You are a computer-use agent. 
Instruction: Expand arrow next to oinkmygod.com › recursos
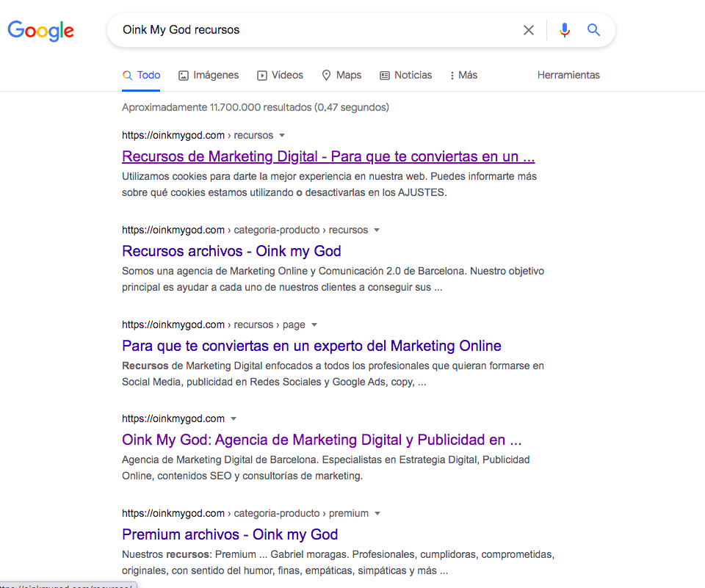point(282,136)
